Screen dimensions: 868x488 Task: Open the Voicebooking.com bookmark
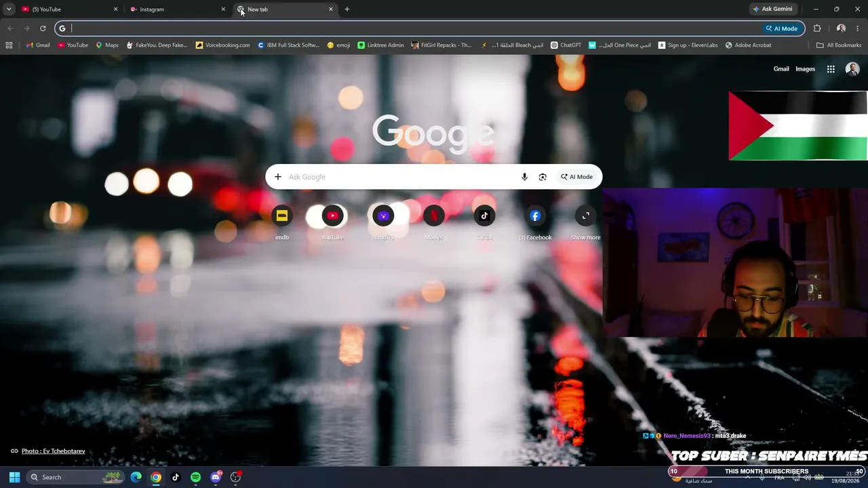coord(222,45)
